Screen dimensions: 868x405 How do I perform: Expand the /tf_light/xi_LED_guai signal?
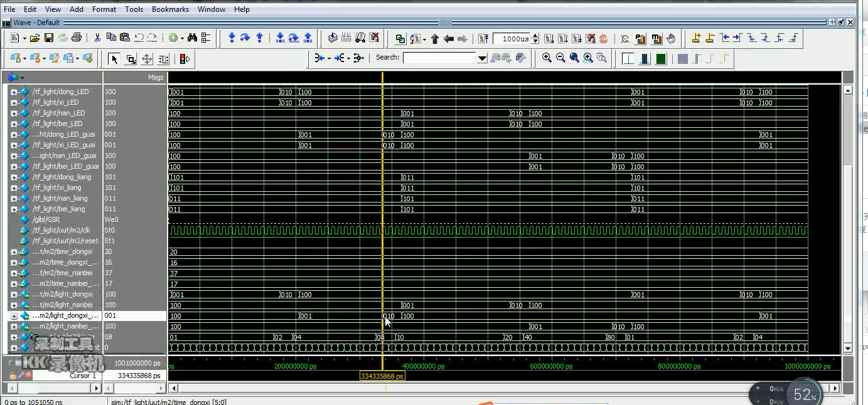(14, 145)
